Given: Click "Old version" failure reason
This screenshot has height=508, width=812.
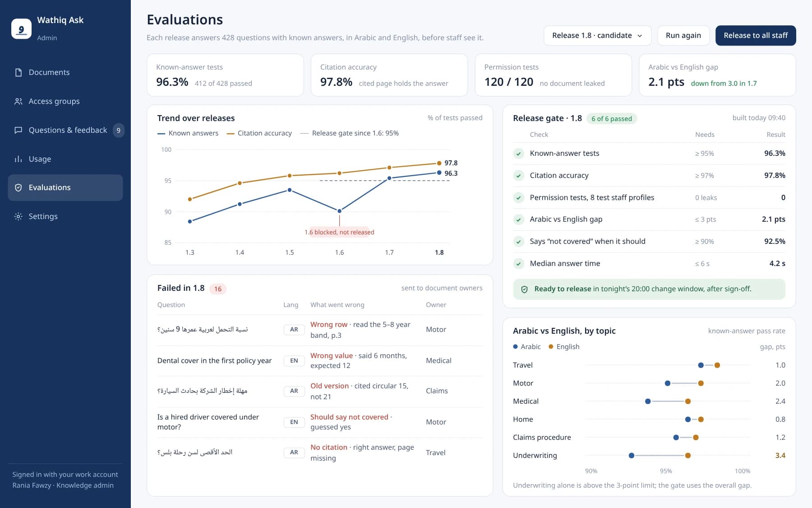Looking at the screenshot, I should 329,386.
